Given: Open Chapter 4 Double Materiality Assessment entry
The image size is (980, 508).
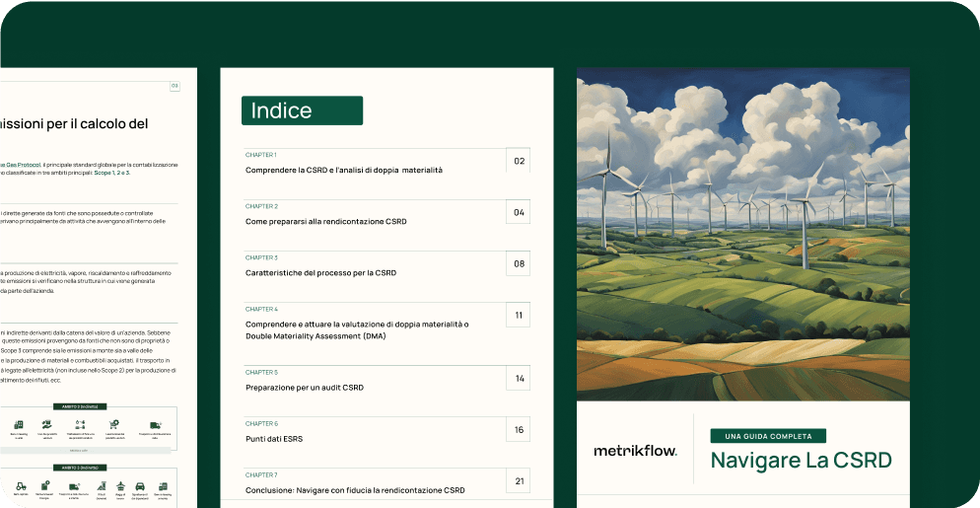Looking at the screenshot, I should 386,323.
